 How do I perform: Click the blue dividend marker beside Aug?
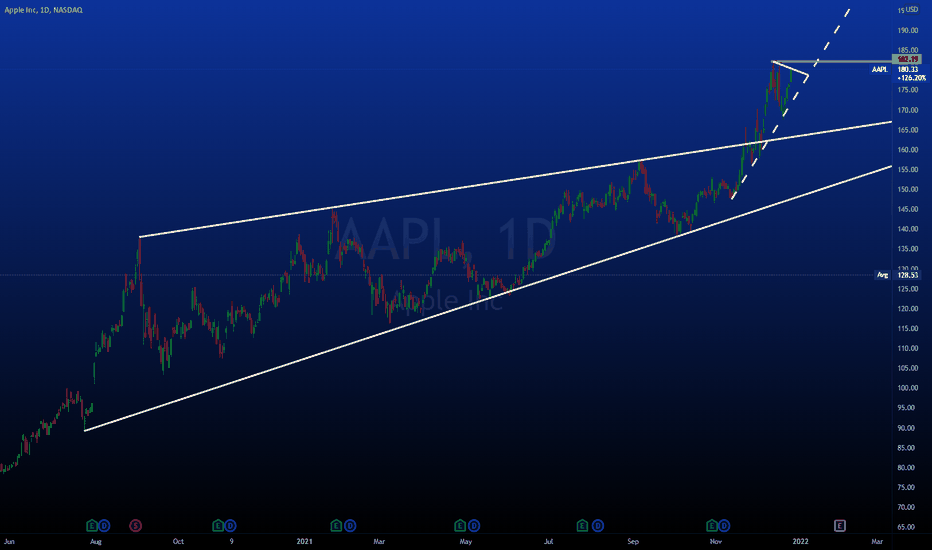104,526
